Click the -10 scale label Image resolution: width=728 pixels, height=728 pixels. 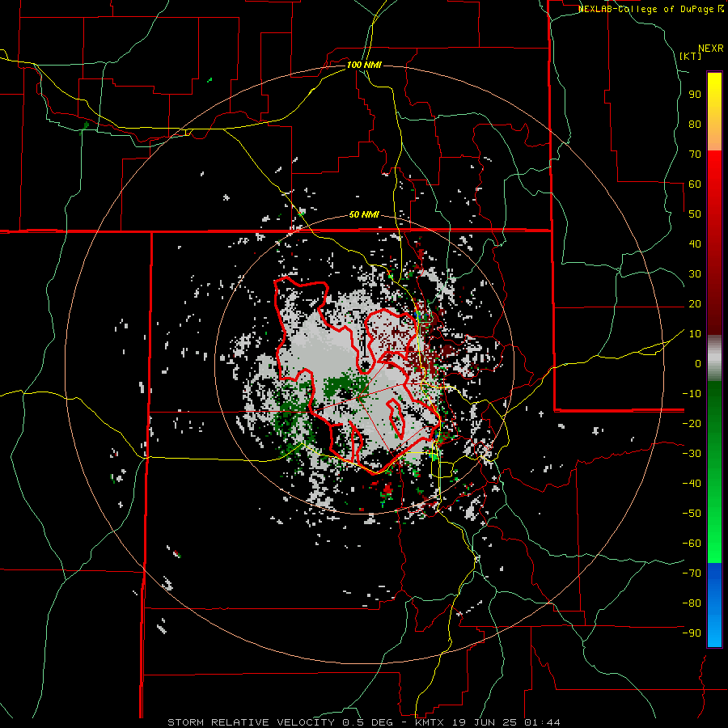tap(692, 394)
